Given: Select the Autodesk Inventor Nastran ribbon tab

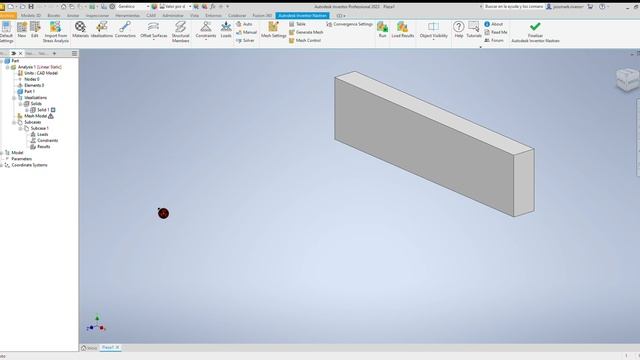Looking at the screenshot, I should pyautogui.click(x=302, y=16).
